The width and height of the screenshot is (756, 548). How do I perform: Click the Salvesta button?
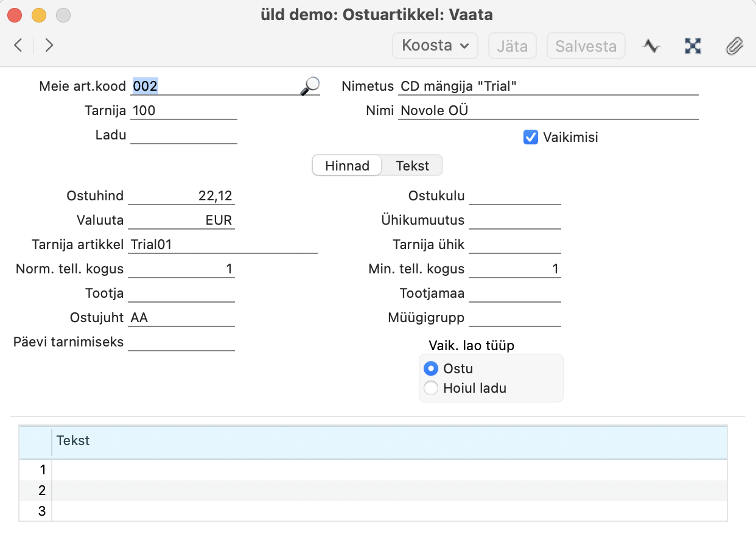586,46
